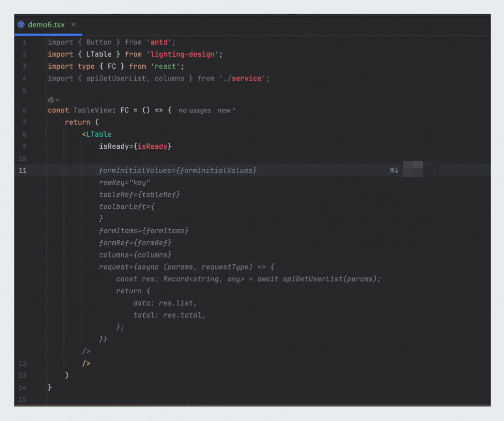Screen dimensions: 504x421
Task: Click the formItems={formItems} suggested line
Action: [x=144, y=231]
